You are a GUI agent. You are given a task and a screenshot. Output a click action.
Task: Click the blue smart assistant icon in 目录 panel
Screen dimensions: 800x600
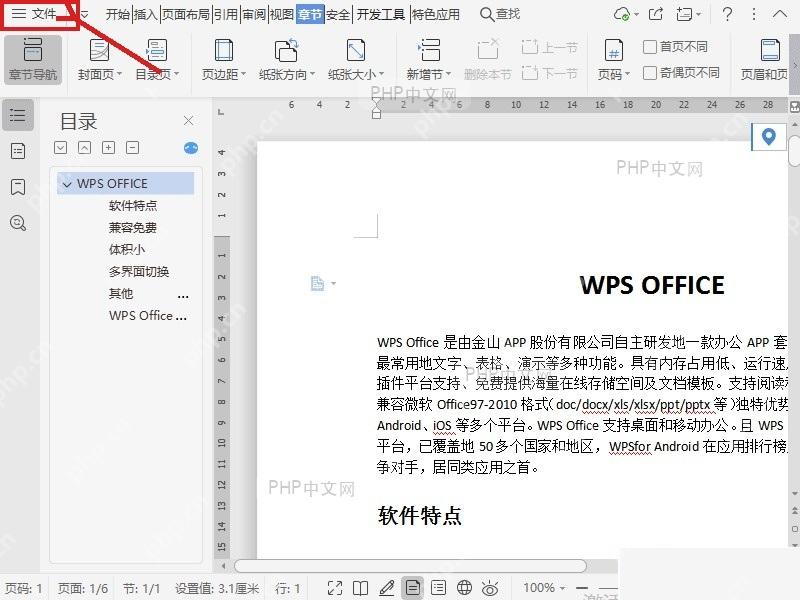tap(191, 148)
